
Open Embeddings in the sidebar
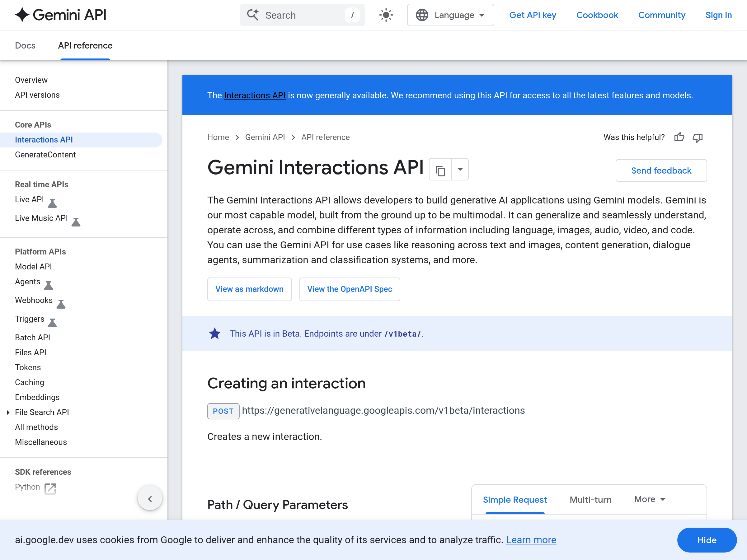click(x=37, y=397)
